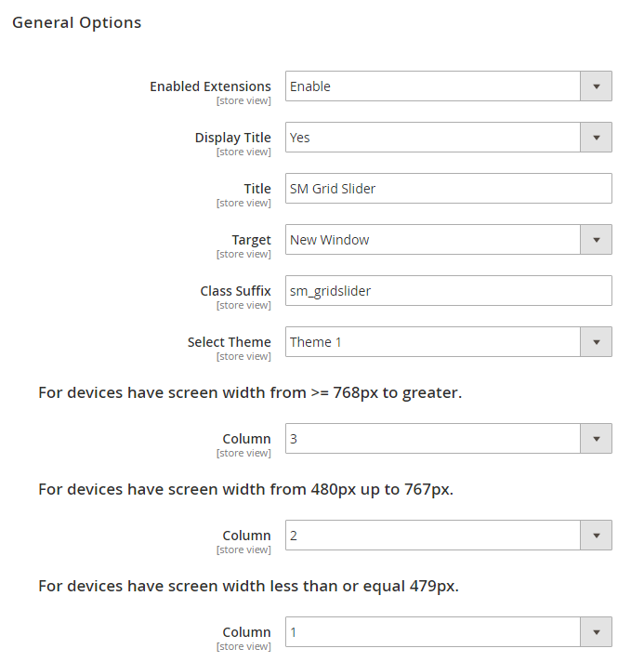Click the Display Title label
The width and height of the screenshot is (644, 662).
pos(232,138)
